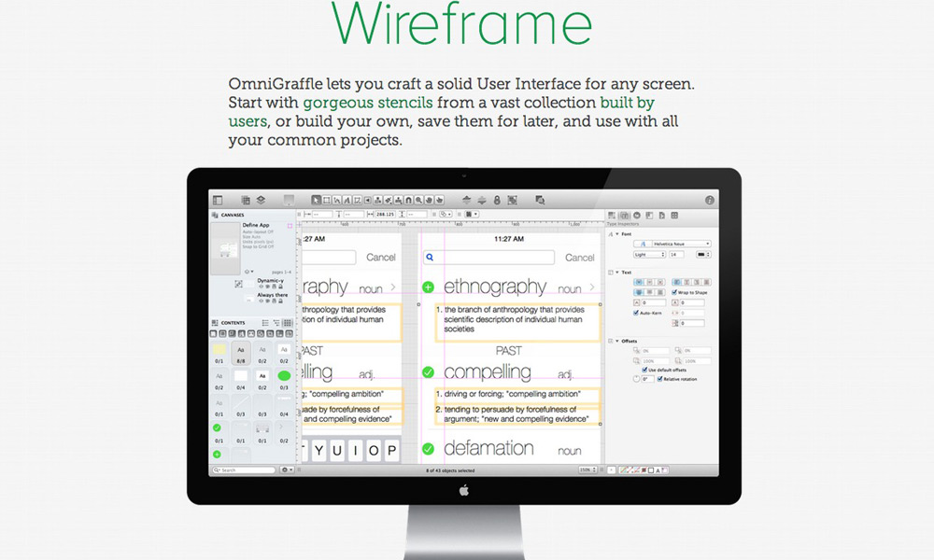Switch to the Document inspectors tab
The width and height of the screenshot is (934, 560).
[x=662, y=216]
